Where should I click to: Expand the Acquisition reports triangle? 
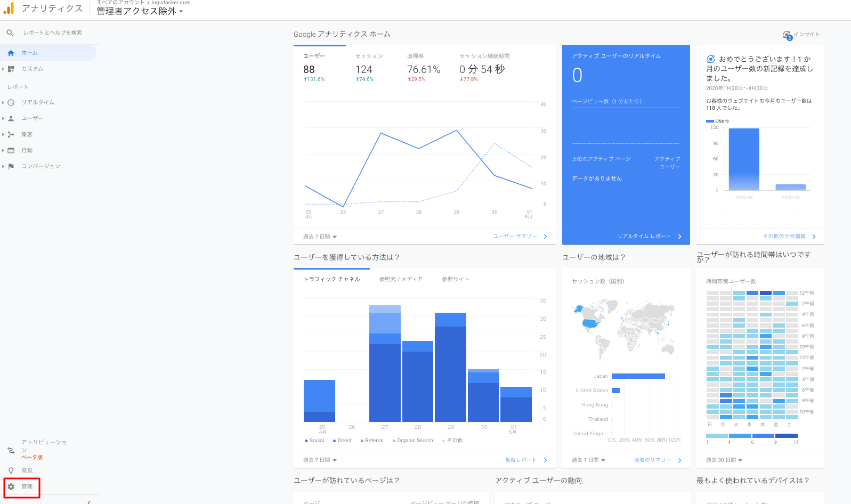pos(3,134)
